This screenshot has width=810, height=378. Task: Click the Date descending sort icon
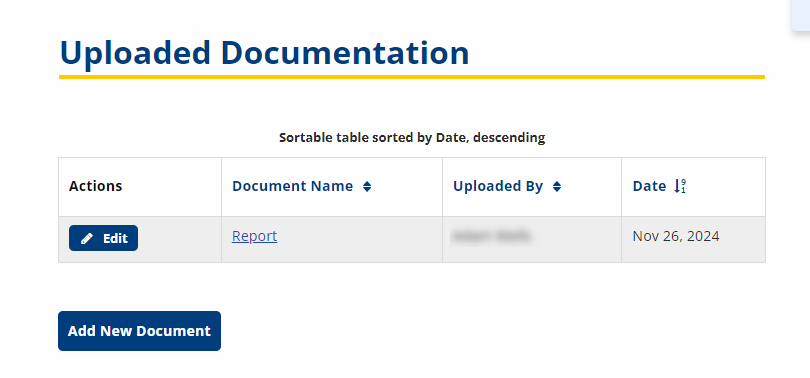[680, 186]
